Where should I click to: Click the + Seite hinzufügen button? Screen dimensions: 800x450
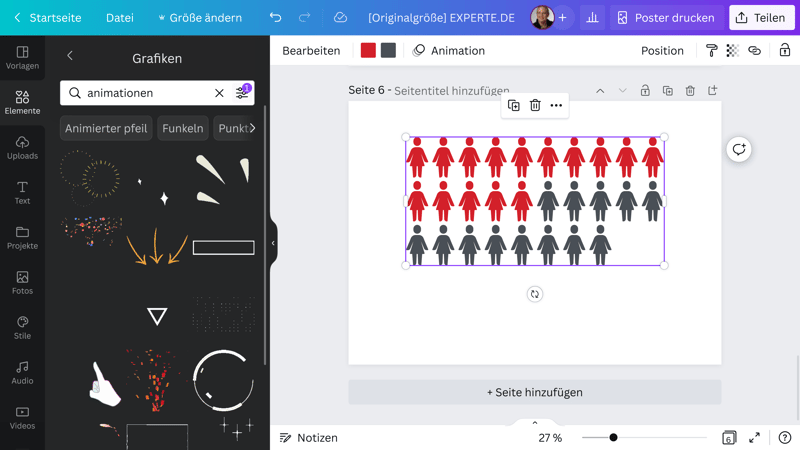pos(534,392)
